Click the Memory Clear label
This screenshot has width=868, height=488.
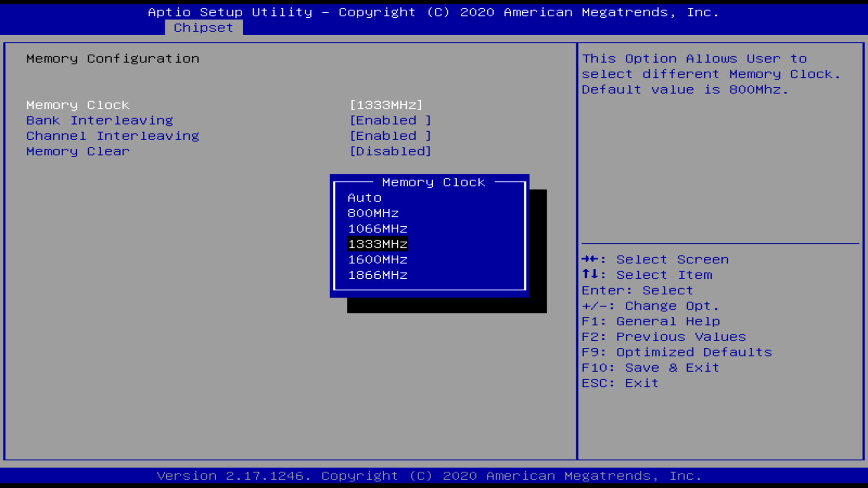coord(78,151)
